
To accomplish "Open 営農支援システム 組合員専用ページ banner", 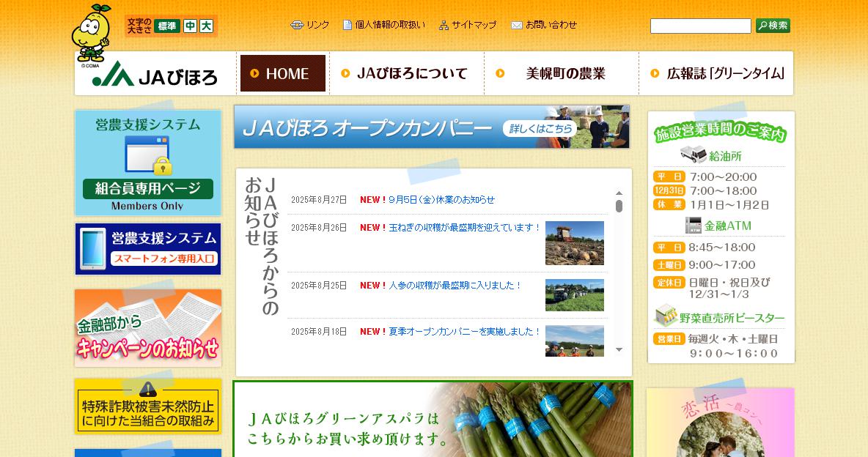I will pyautogui.click(x=148, y=163).
